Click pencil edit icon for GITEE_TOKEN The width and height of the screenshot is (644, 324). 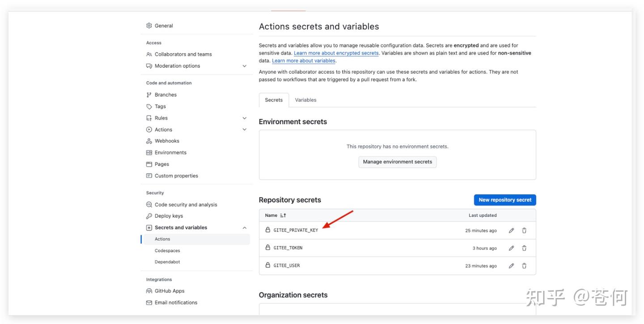[x=511, y=248]
